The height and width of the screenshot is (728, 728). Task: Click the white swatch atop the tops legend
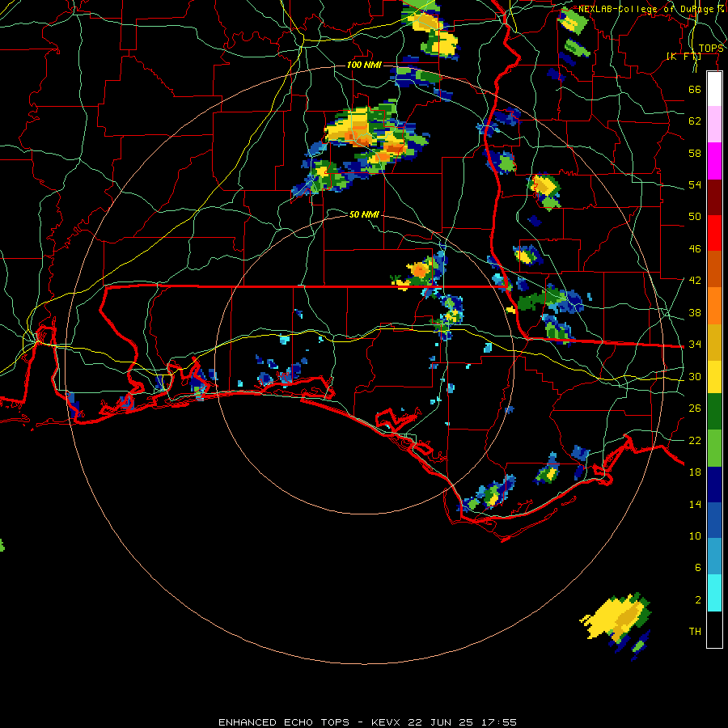point(714,89)
